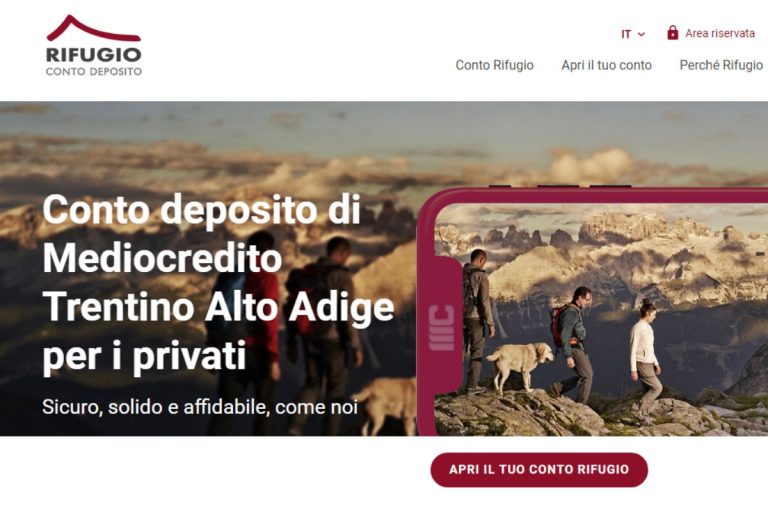
Task: Select the IT language label
Action: 626,34
